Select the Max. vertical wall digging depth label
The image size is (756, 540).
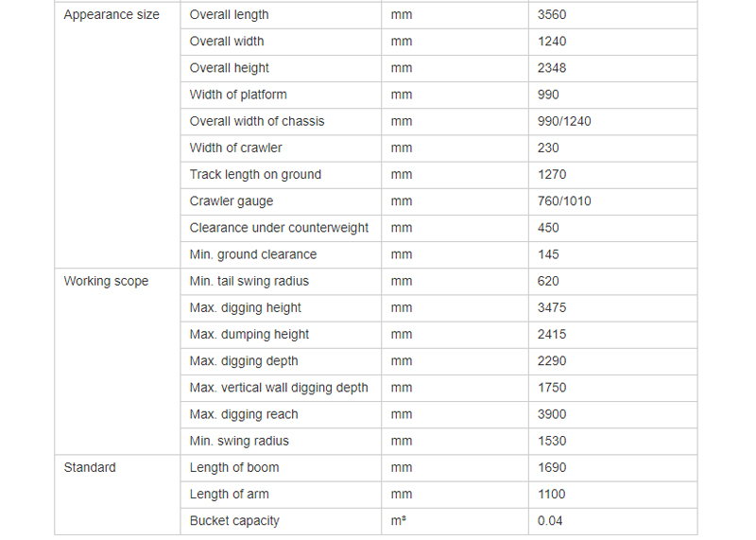[x=279, y=388]
